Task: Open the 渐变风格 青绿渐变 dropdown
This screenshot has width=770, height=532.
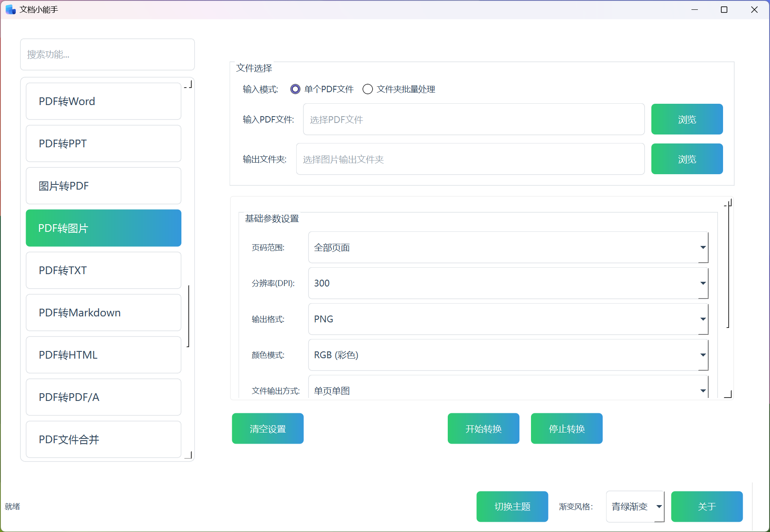Action: [635, 507]
